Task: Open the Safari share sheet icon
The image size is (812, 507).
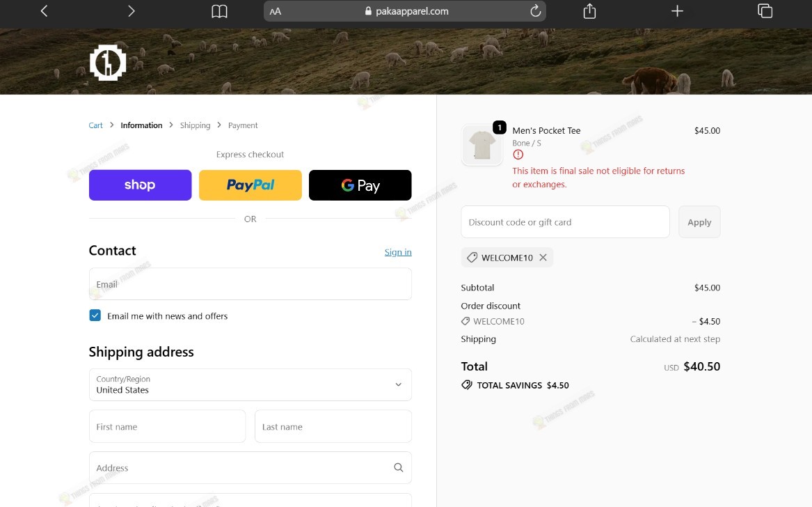Action: 589,11
